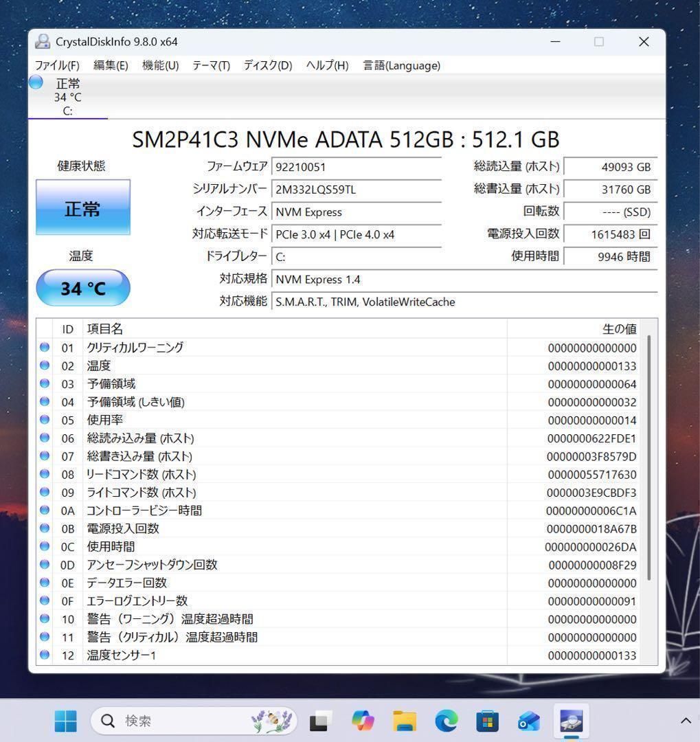The height and width of the screenshot is (742, 700).
Task: Open Microsoft Store from the taskbar
Action: (x=488, y=721)
